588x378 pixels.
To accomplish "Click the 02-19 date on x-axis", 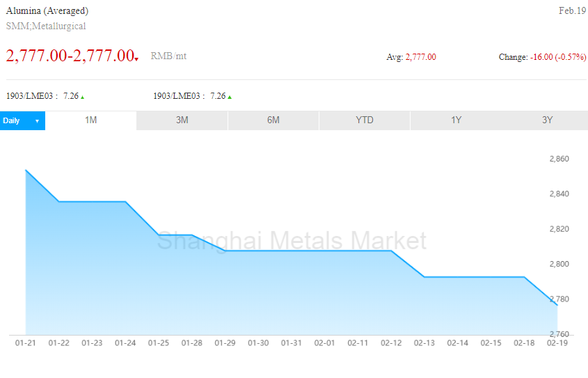I will [x=557, y=343].
